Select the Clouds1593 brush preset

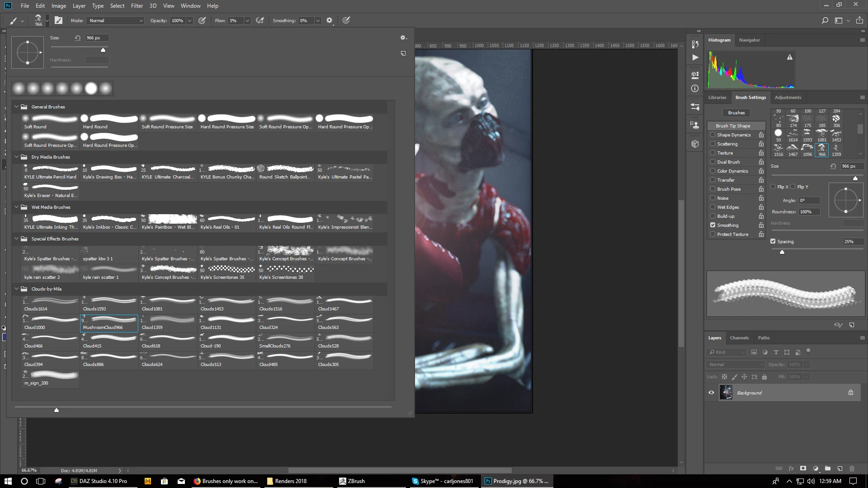coord(109,304)
